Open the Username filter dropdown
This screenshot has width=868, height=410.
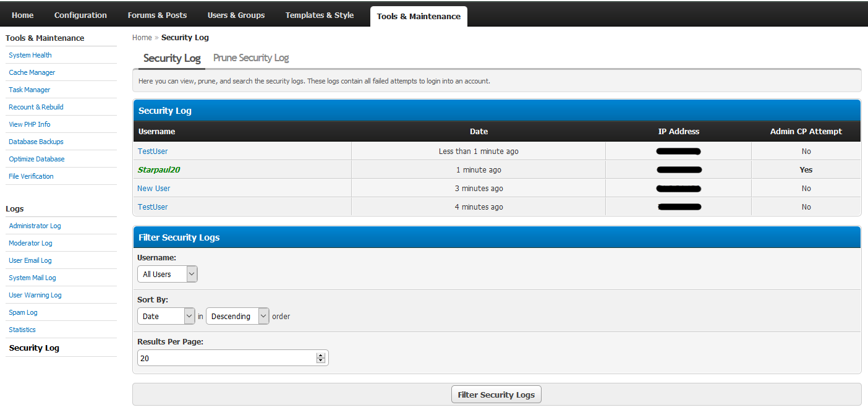tap(167, 274)
